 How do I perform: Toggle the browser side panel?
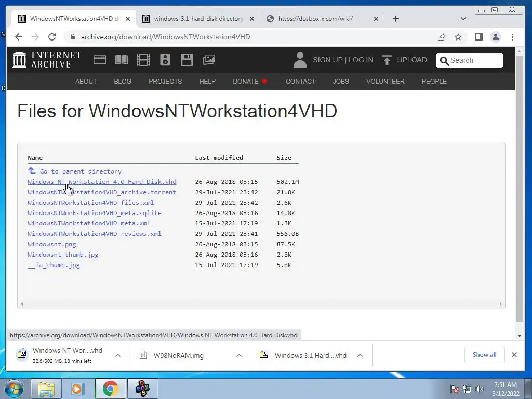click(x=478, y=37)
